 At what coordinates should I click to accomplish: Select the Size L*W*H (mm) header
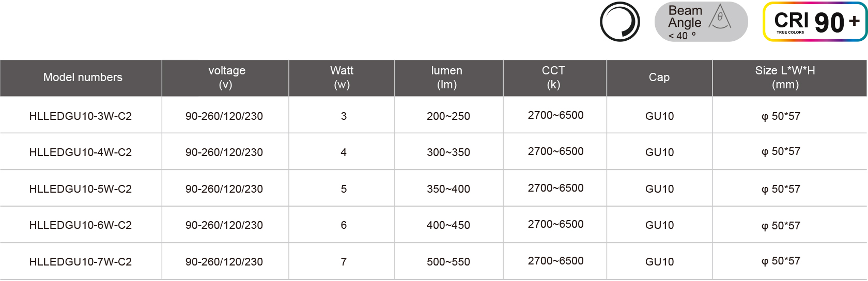785,77
